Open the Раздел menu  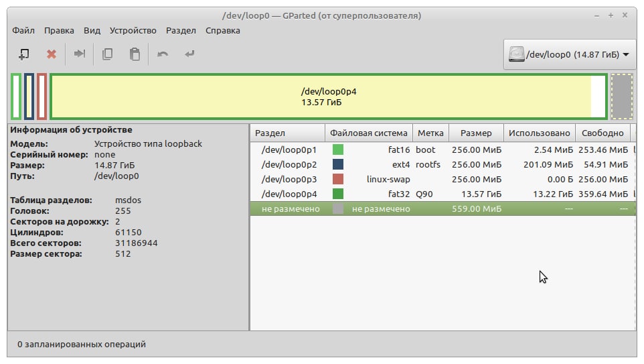coord(181,30)
